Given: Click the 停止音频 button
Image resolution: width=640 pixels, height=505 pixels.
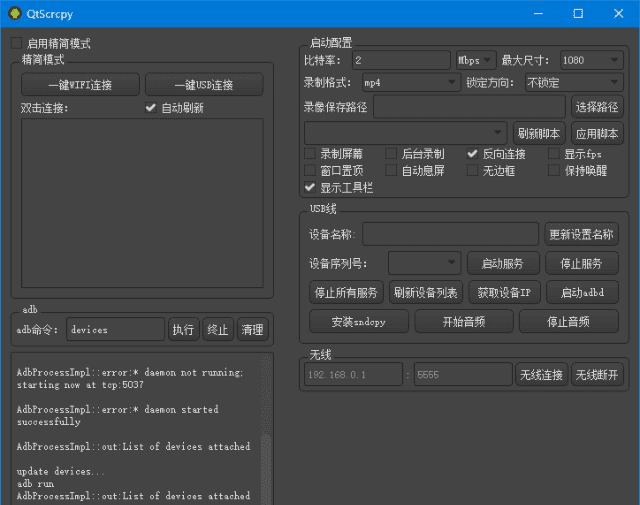Looking at the screenshot, I should point(569,322).
